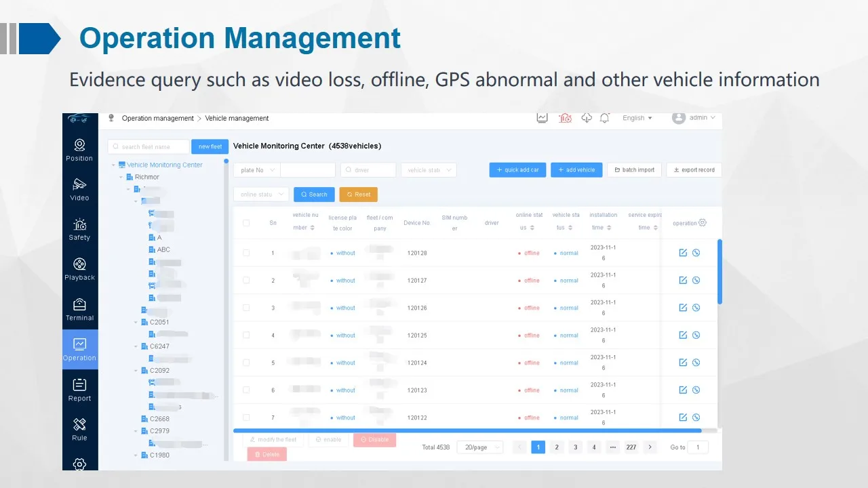This screenshot has width=868, height=488.
Task: Click the add vehicle button
Action: tap(576, 170)
